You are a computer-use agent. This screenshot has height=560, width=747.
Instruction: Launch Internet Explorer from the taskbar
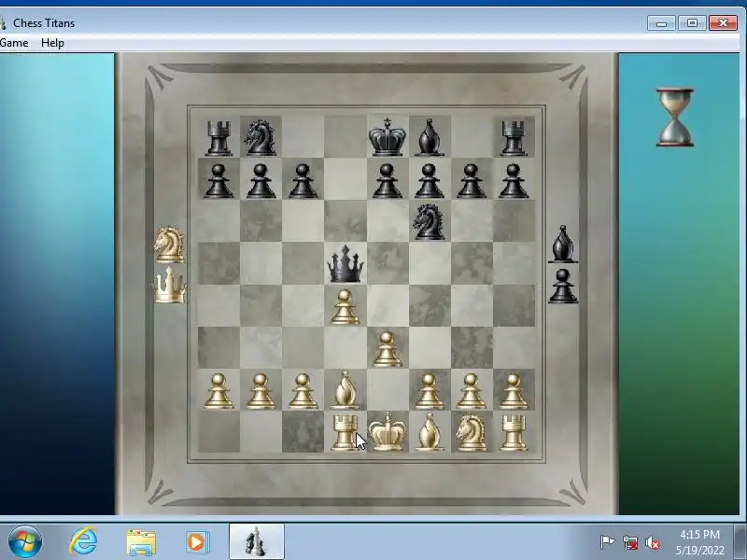(84, 541)
